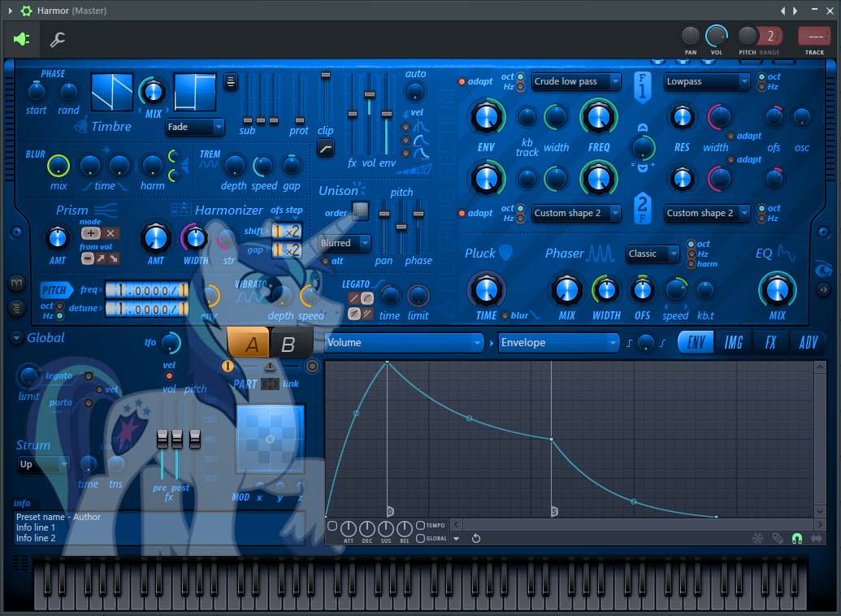This screenshot has height=616, width=841.
Task: Toggle adapt LED beside Crude low pass
Action: click(x=462, y=81)
